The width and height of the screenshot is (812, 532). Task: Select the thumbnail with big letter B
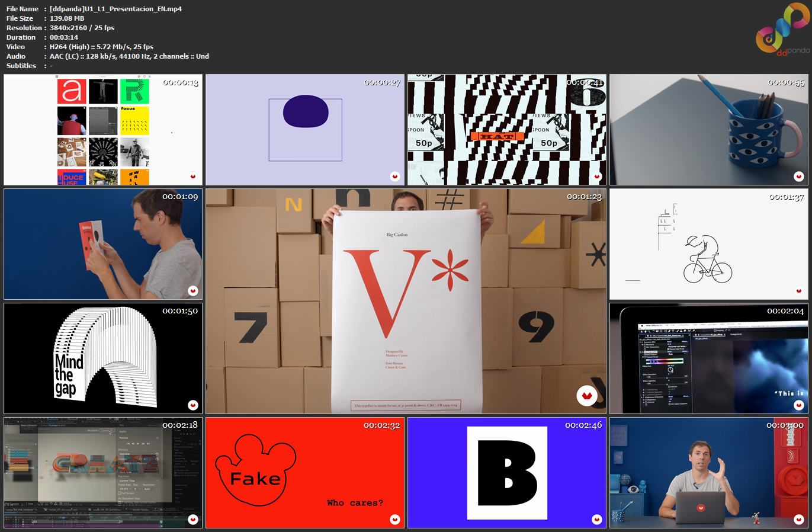[507, 473]
